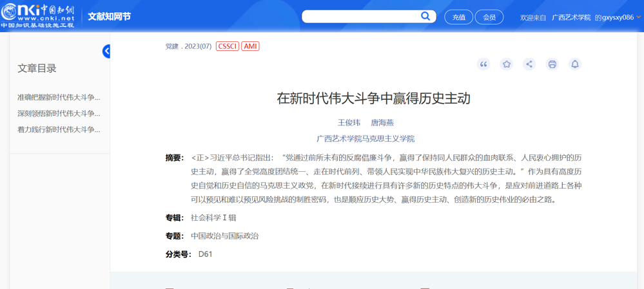The height and width of the screenshot is (289, 644).
Task: Open author link 王俊玮
Action: tap(349, 122)
